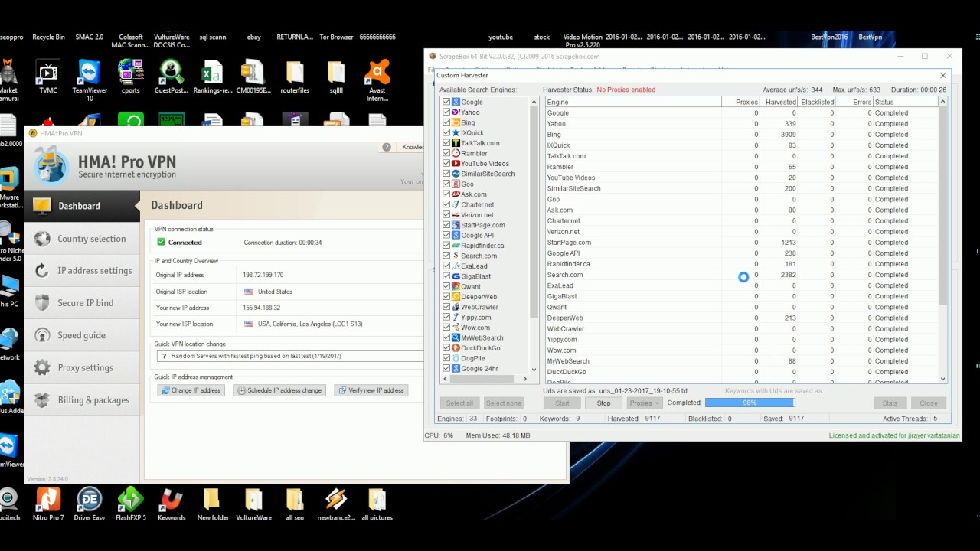The image size is (980, 551).
Task: Click harvester table scroll-down arrow
Action: pos(942,379)
